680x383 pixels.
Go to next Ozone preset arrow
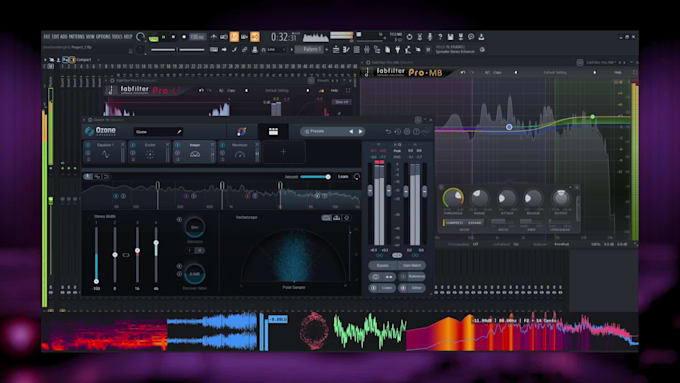[x=360, y=131]
